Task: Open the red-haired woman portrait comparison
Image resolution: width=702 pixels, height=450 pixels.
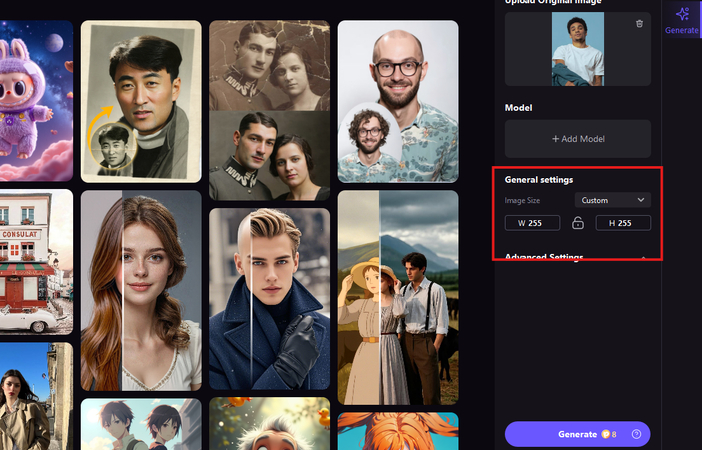Action: [x=141, y=291]
